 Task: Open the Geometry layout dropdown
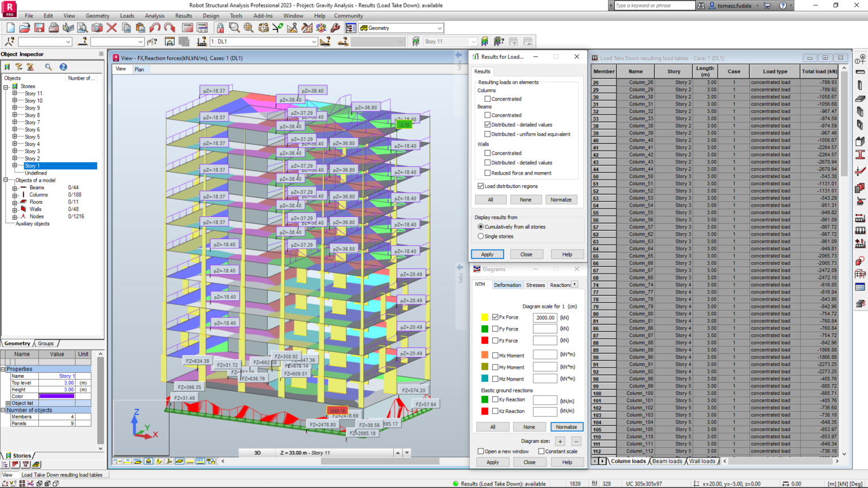coord(439,28)
